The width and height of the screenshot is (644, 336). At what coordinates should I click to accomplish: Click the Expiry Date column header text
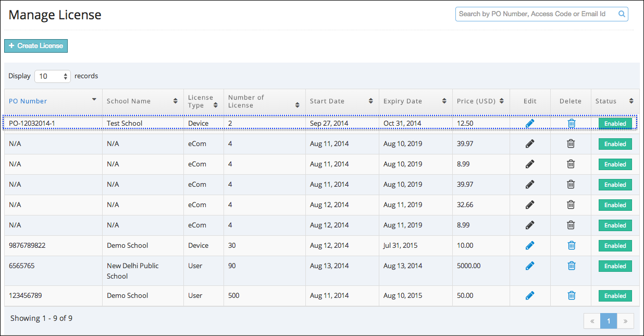[x=403, y=101]
